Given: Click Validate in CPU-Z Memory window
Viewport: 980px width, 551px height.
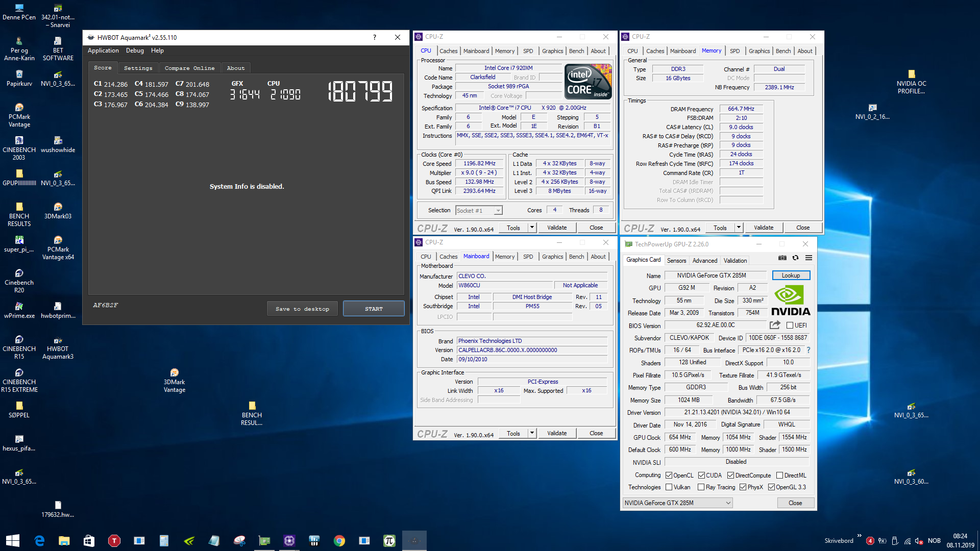Looking at the screenshot, I should (763, 228).
